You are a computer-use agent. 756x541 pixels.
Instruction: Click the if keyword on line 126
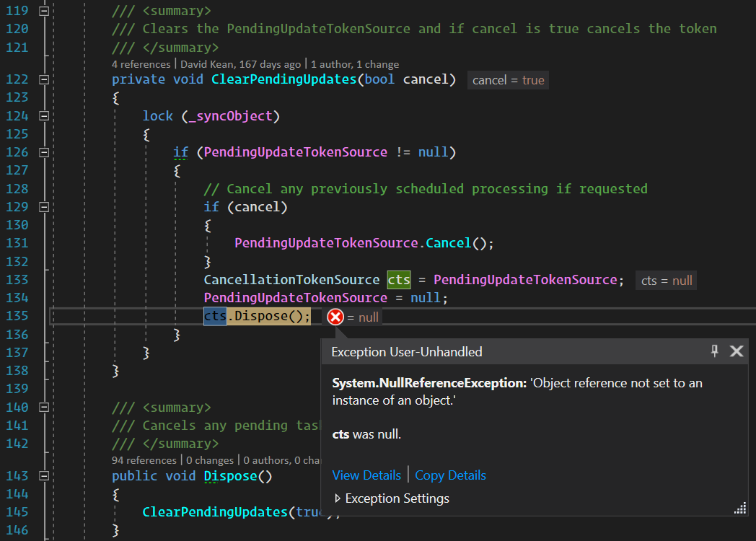[x=181, y=152]
